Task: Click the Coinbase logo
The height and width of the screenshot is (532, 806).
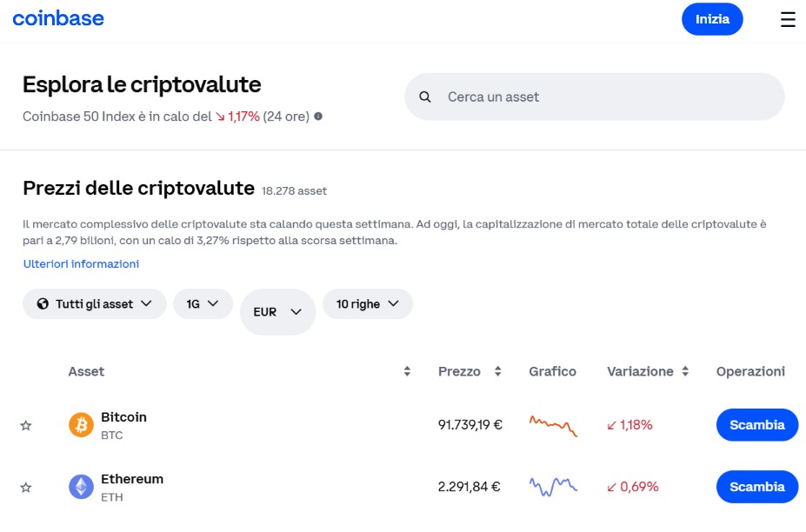Action: tap(58, 18)
